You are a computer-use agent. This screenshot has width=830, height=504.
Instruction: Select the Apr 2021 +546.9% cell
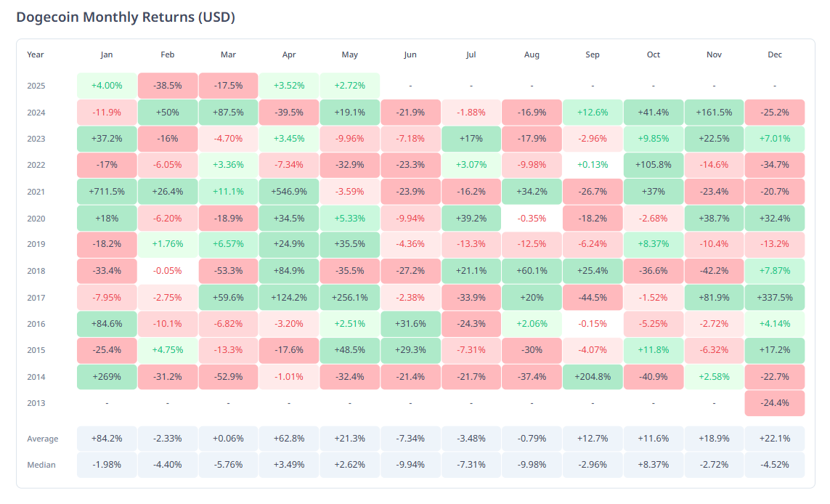coord(289,192)
